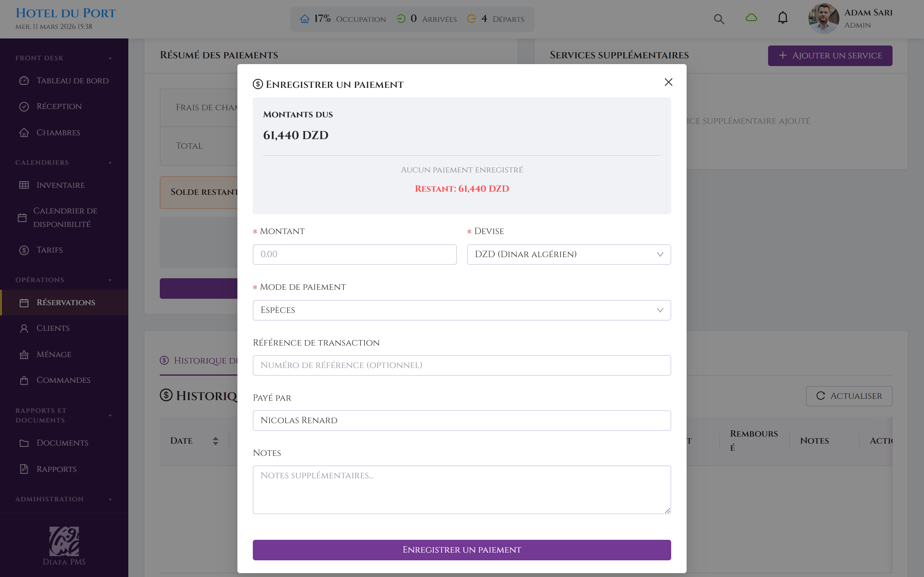This screenshot has height=577, width=924.
Task: Open Commandes via the bag icon
Action: (x=24, y=380)
